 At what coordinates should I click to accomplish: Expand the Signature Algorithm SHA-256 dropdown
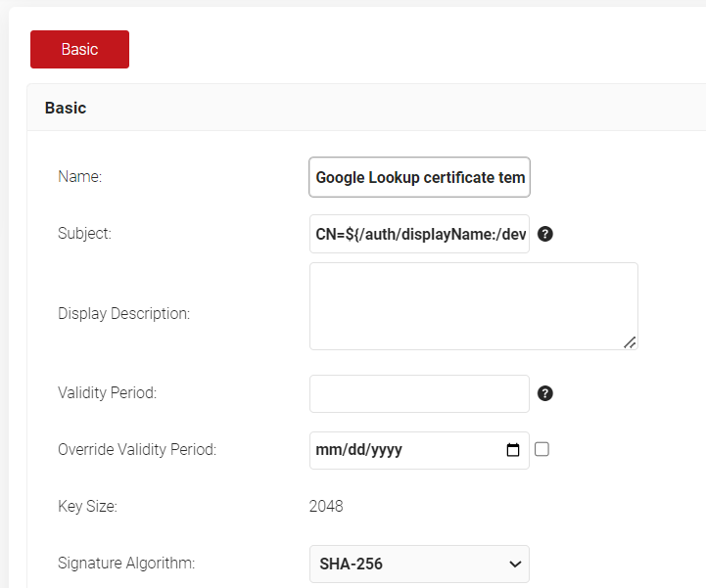coord(419,564)
